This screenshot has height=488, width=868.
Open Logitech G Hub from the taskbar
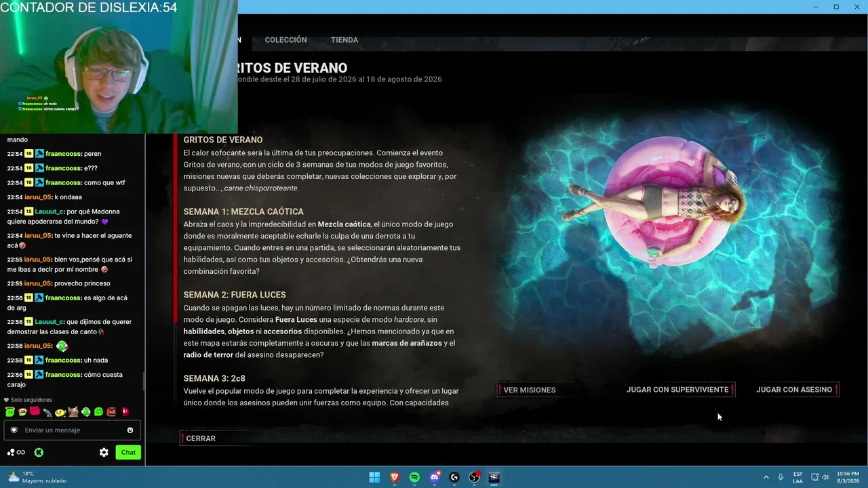coord(454,477)
